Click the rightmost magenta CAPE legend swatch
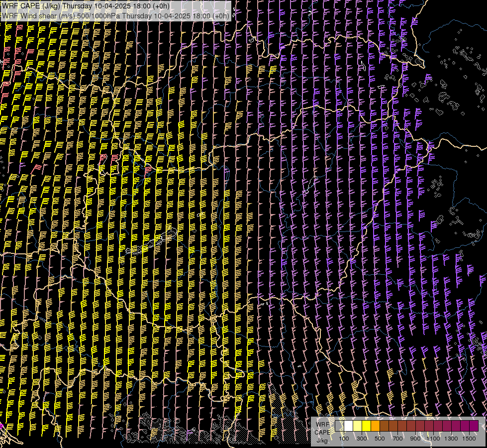Screen dimensions: 487x448 pos(474,426)
